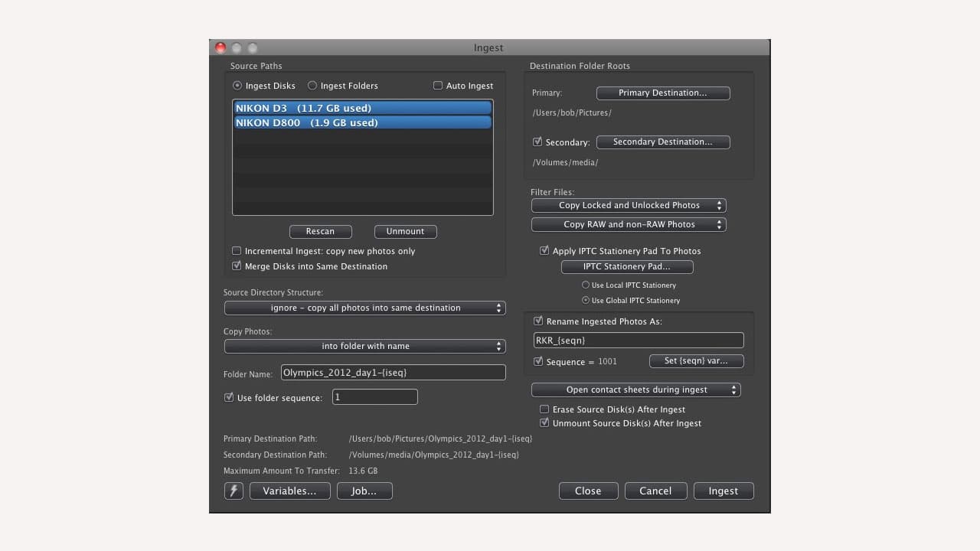Click the lightning bolt fast ingest icon
The width and height of the screenshot is (980, 551).
[234, 491]
